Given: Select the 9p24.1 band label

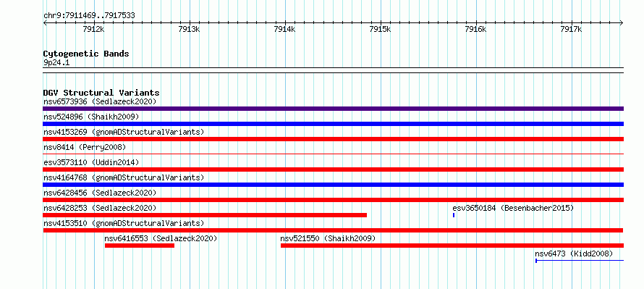Looking at the screenshot, I should click(x=56, y=63).
